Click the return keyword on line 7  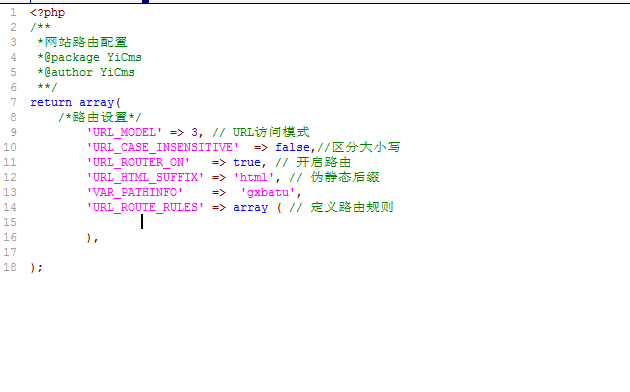pyautogui.click(x=51, y=102)
